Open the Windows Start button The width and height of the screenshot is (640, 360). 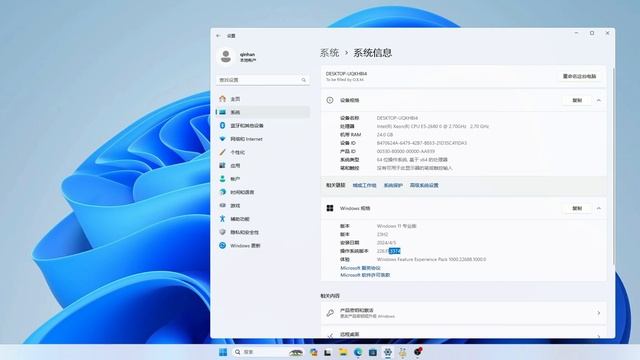point(223,352)
